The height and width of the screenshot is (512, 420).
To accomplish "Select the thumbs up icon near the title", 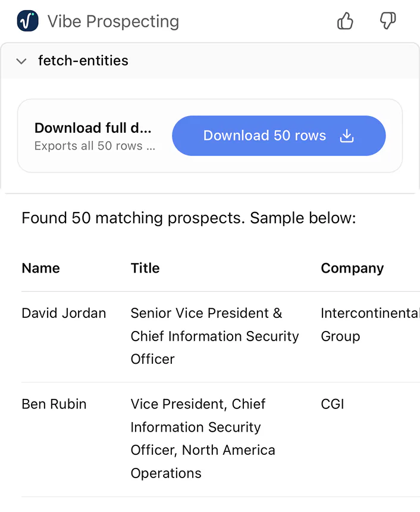I will click(345, 20).
